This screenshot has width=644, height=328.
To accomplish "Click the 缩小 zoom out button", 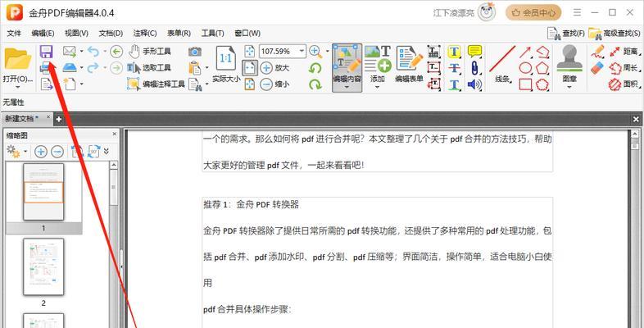I will click(x=274, y=84).
